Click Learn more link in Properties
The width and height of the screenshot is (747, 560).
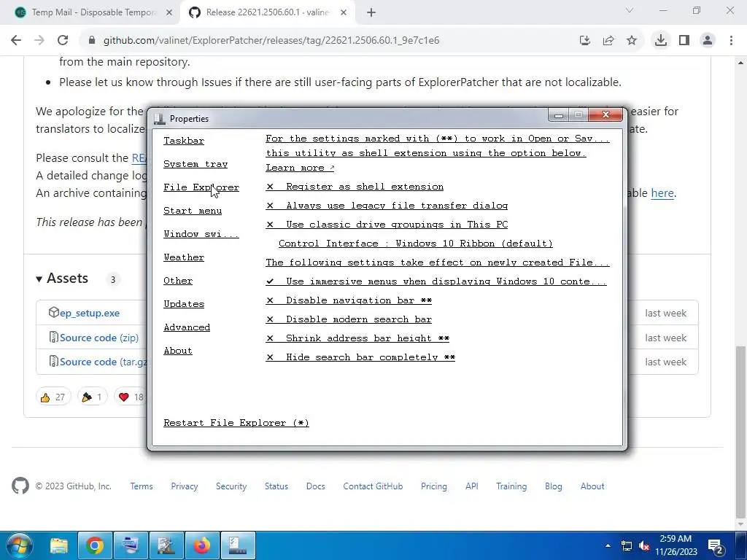click(x=300, y=168)
